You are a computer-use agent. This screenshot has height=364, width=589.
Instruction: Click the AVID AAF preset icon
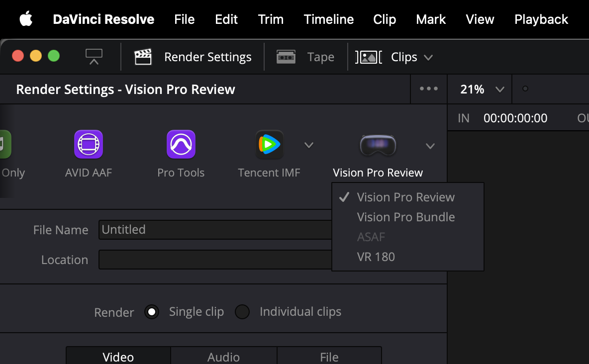pyautogui.click(x=89, y=145)
